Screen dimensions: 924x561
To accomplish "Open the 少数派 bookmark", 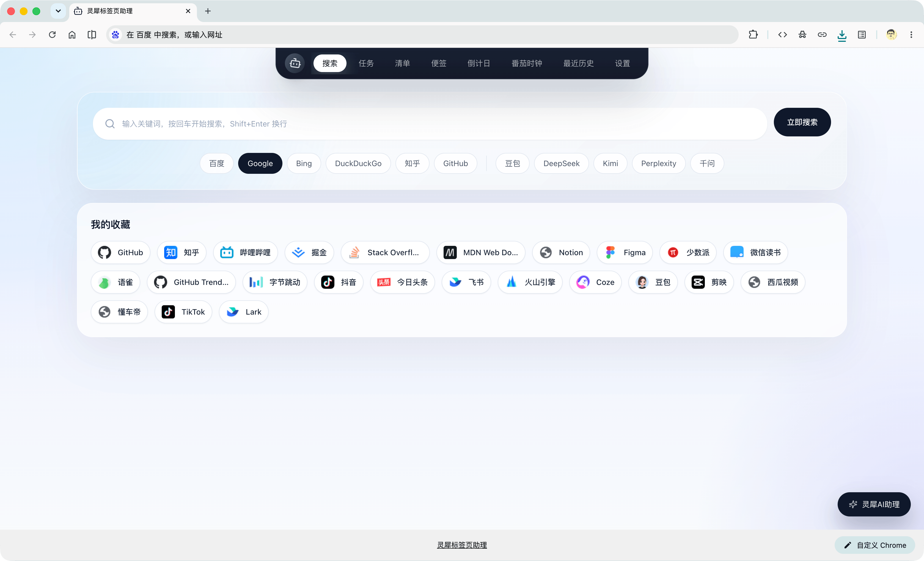I will pos(688,252).
